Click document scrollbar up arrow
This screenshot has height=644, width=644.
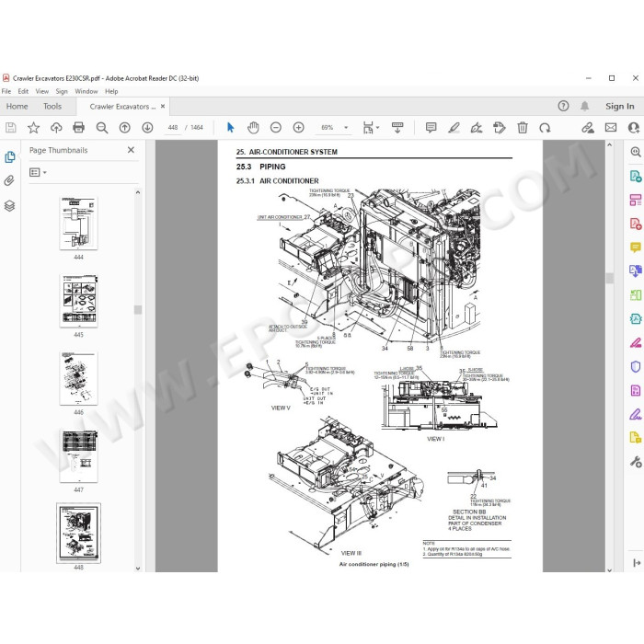pyautogui.click(x=609, y=144)
